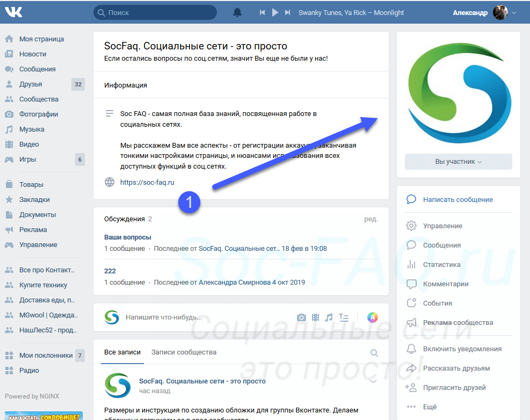Skip to next track in the header player
The width and height of the screenshot is (530, 420).
287,12
